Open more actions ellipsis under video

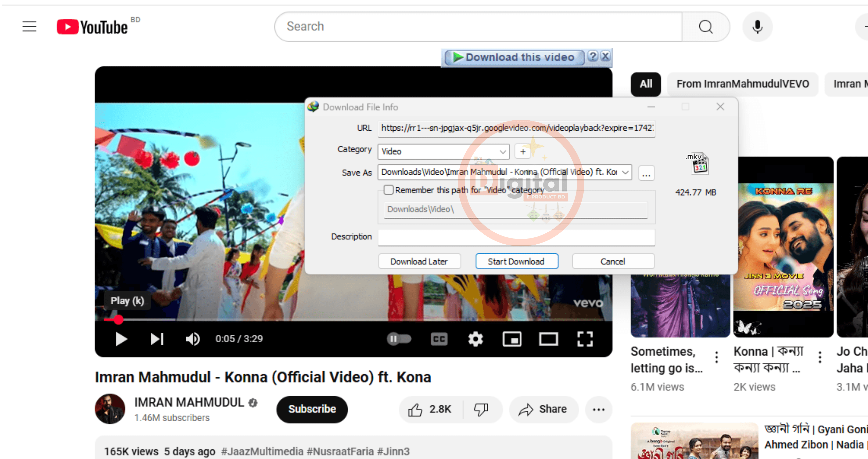tap(598, 409)
